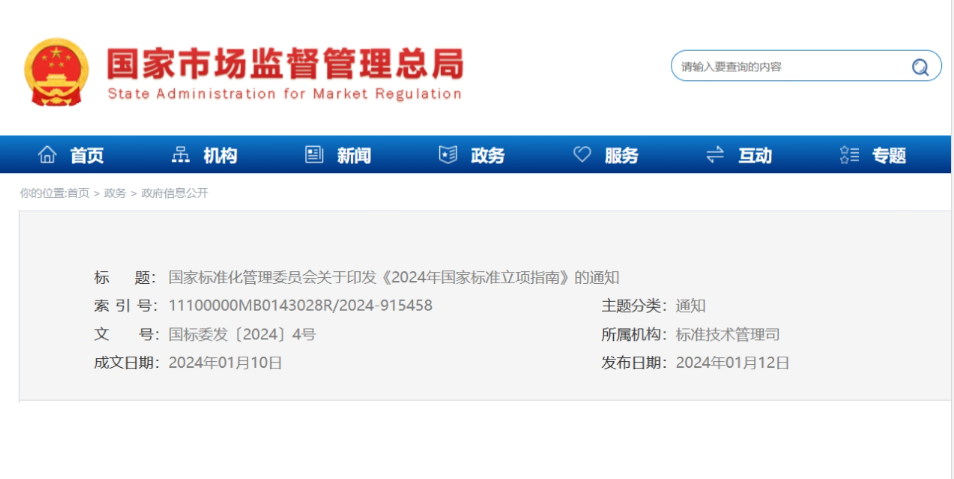Screen dimensions: 954x479
Task: Click the 政务 breadcrumb link
Action: click(115, 193)
